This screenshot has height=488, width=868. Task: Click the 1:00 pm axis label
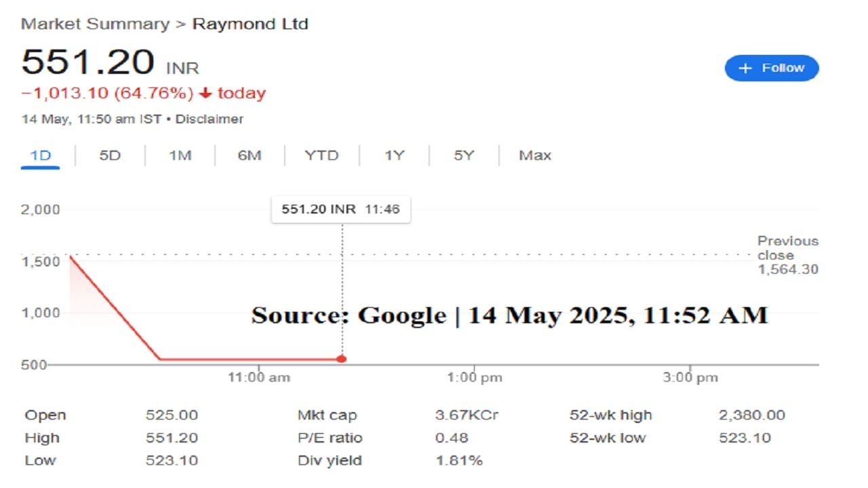pos(475,378)
